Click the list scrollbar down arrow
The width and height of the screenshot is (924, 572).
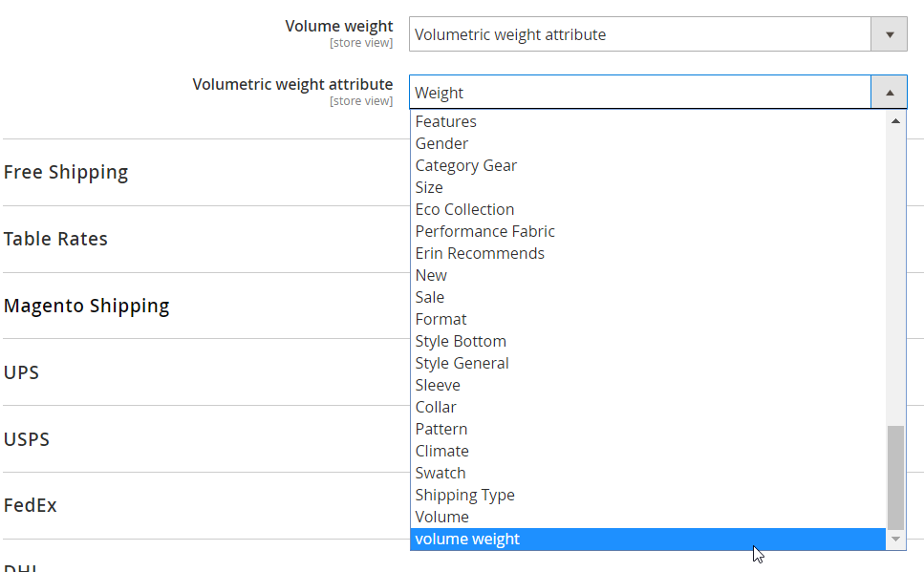point(895,539)
